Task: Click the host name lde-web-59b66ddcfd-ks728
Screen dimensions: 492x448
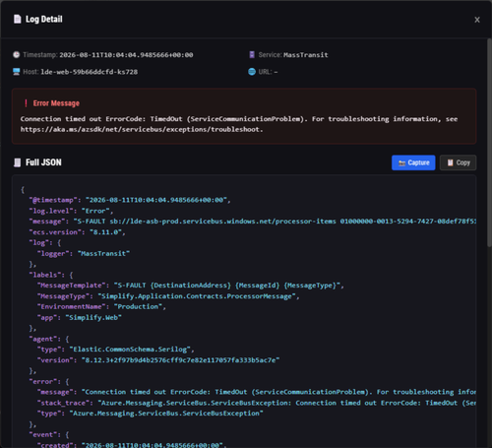Action: 89,72
